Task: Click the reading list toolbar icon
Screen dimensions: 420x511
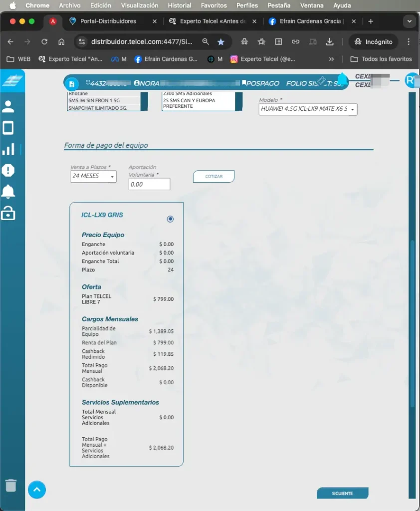Action: (278, 42)
